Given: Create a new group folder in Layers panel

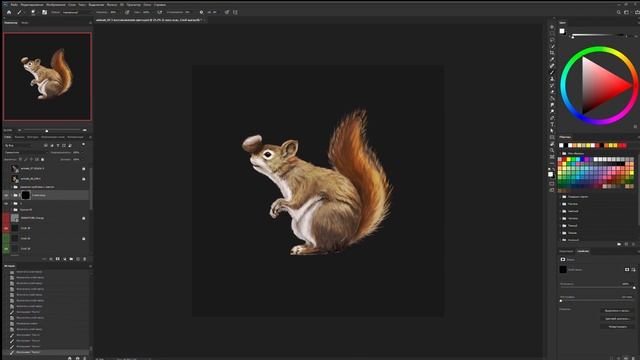Looking at the screenshot, I should click(x=71, y=259).
